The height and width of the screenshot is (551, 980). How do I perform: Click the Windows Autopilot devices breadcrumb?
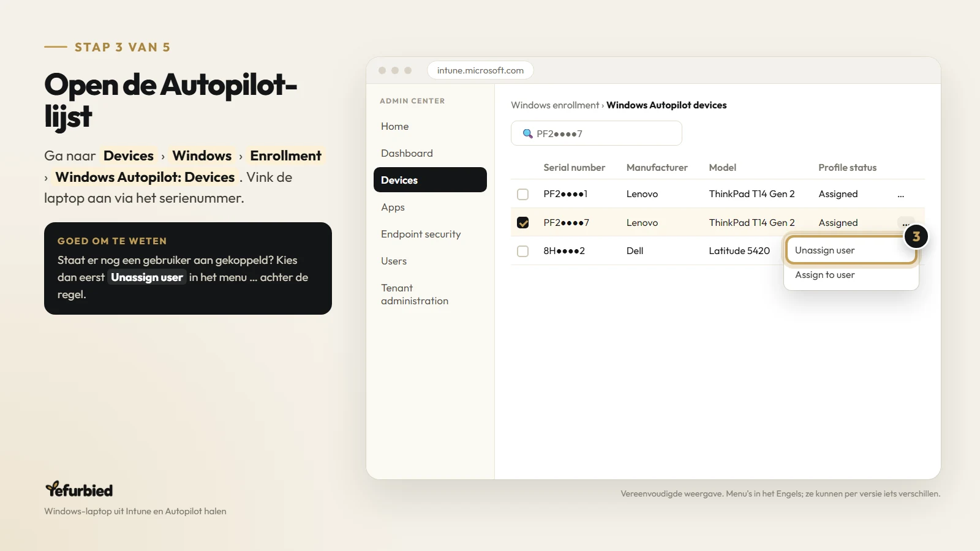click(x=666, y=105)
